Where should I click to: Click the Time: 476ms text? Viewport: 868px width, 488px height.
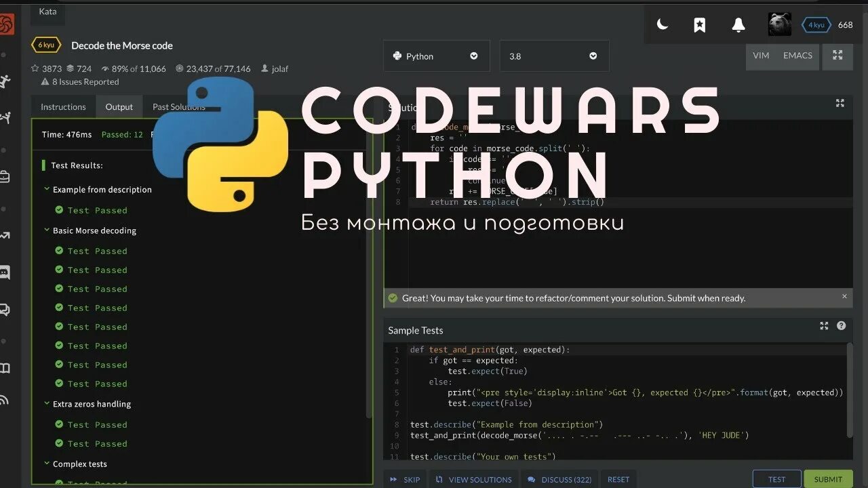click(66, 134)
